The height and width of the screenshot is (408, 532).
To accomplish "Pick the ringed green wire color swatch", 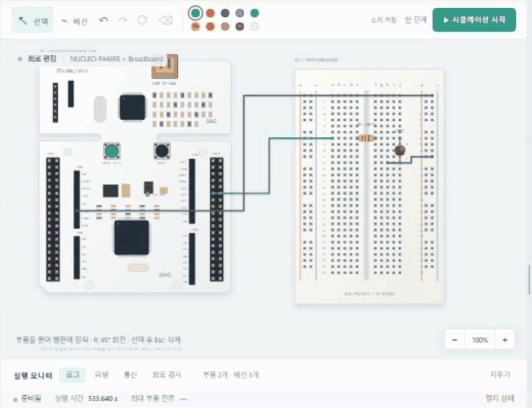I will pyautogui.click(x=195, y=13).
